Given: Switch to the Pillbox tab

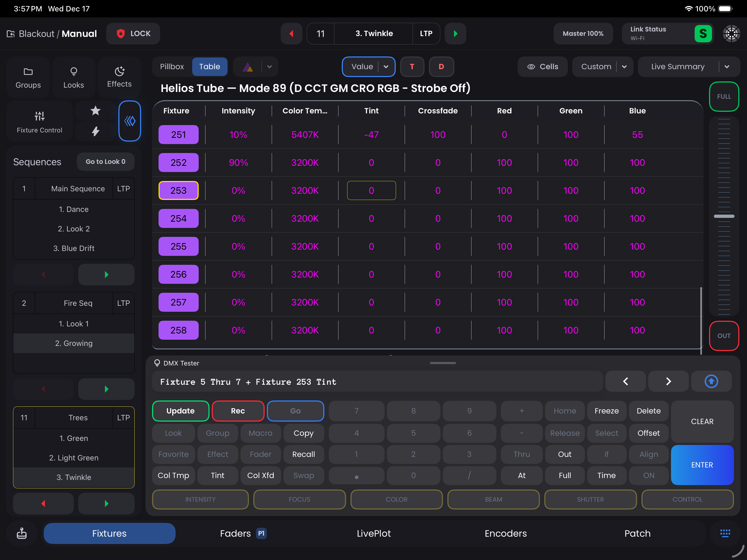Looking at the screenshot, I should click(172, 66).
